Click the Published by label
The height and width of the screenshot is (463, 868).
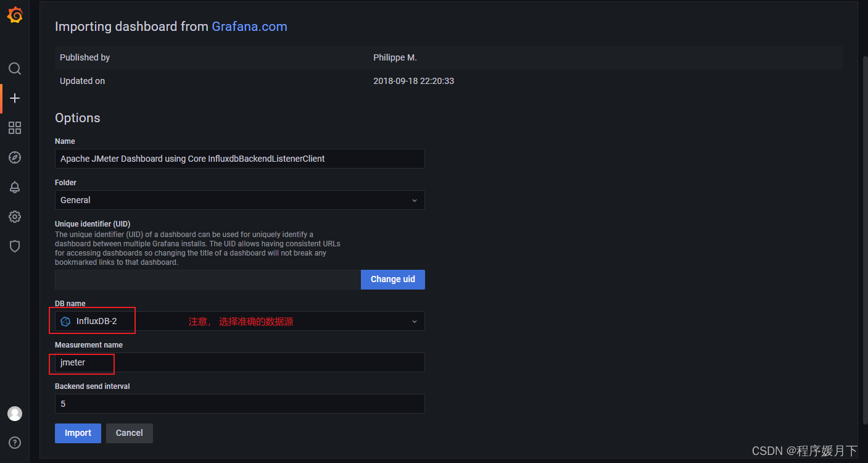pyautogui.click(x=85, y=57)
